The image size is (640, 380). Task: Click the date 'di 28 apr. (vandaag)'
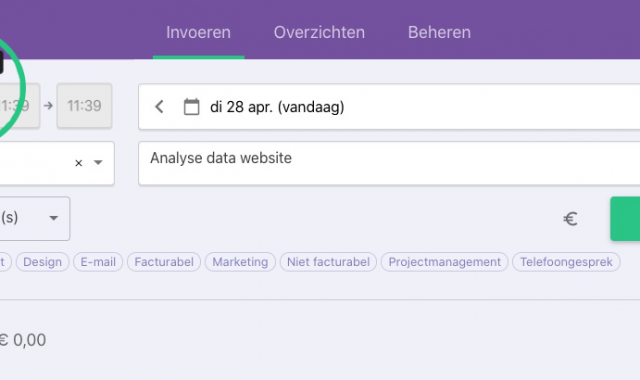coord(277,107)
